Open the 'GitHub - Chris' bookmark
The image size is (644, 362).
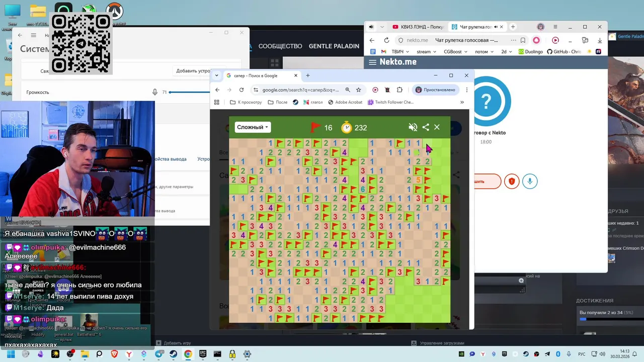coord(564,51)
